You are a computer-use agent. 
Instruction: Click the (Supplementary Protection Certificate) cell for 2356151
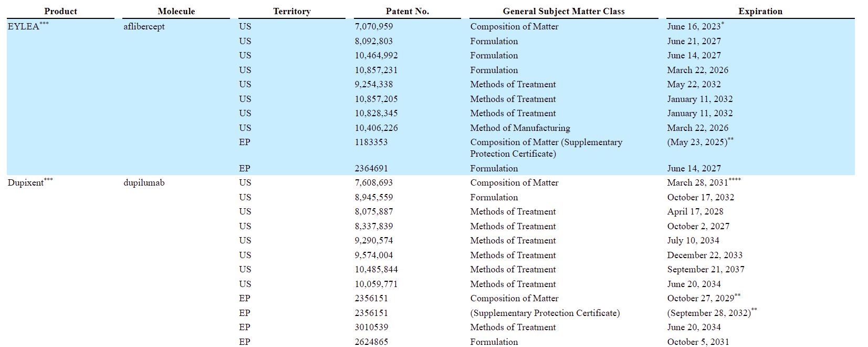pyautogui.click(x=545, y=313)
